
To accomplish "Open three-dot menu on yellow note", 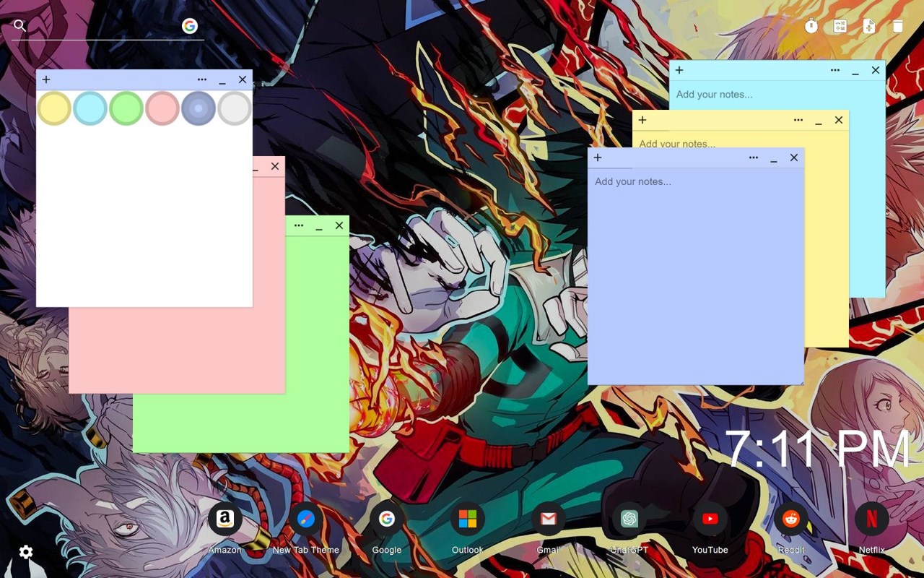I will (798, 120).
